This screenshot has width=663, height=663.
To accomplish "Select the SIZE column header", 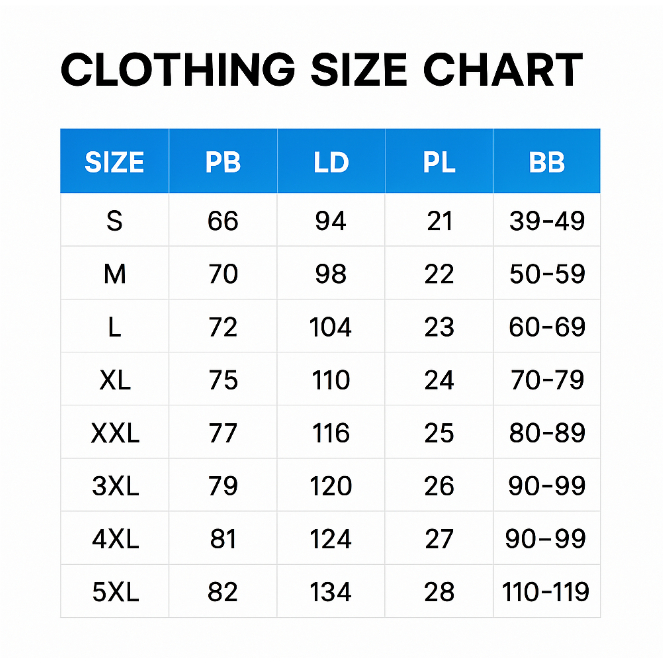I will point(114,162).
